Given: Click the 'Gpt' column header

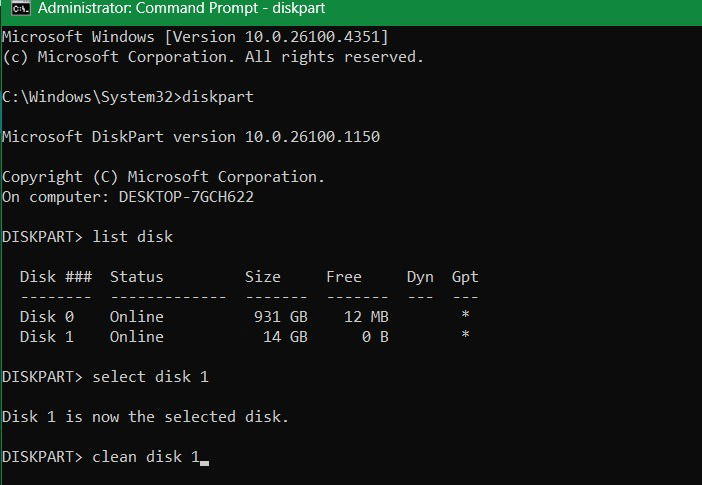Looking at the screenshot, I should click(465, 277).
